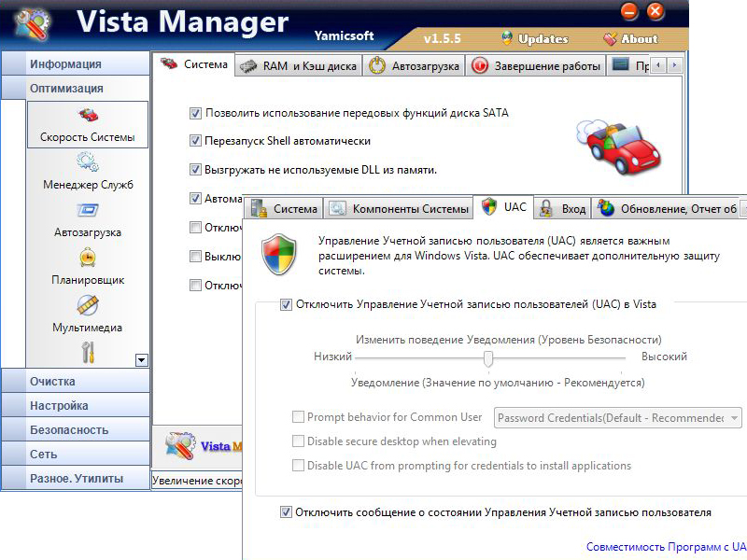
Task: Click the Автозагрузка sidebar icon
Action: 89,217
